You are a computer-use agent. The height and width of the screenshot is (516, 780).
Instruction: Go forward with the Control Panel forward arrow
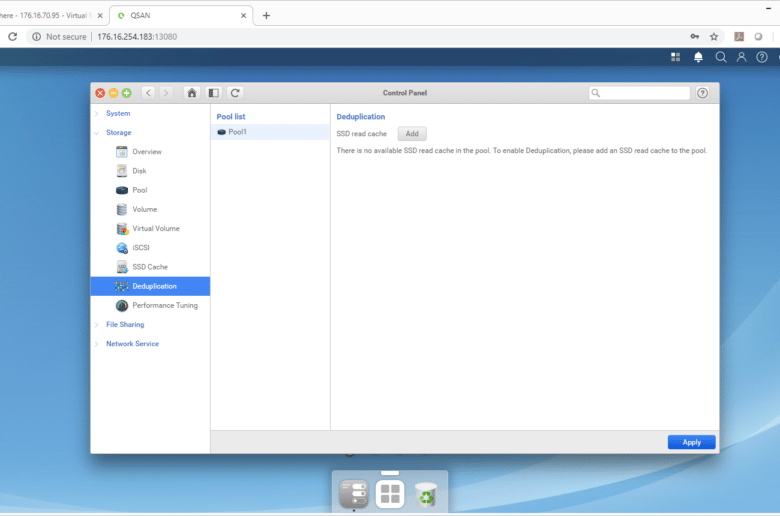166,93
